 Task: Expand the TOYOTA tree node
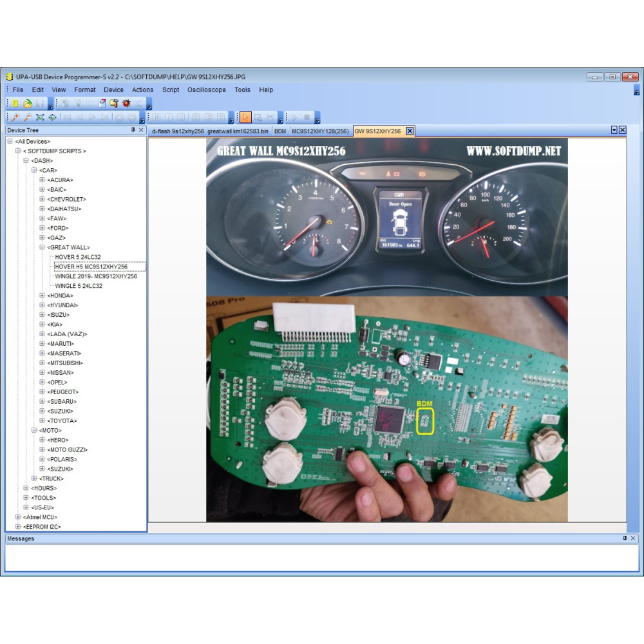(42, 421)
